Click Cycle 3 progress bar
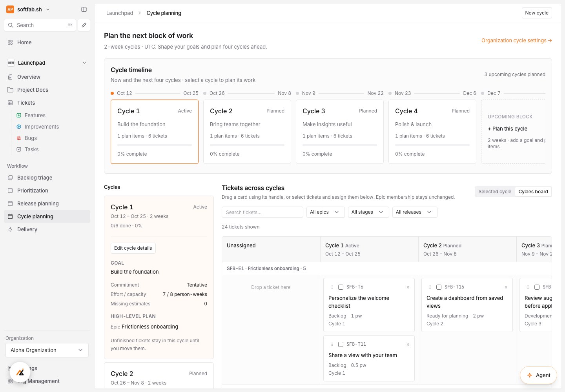The width and height of the screenshot is (565, 392). click(x=340, y=145)
